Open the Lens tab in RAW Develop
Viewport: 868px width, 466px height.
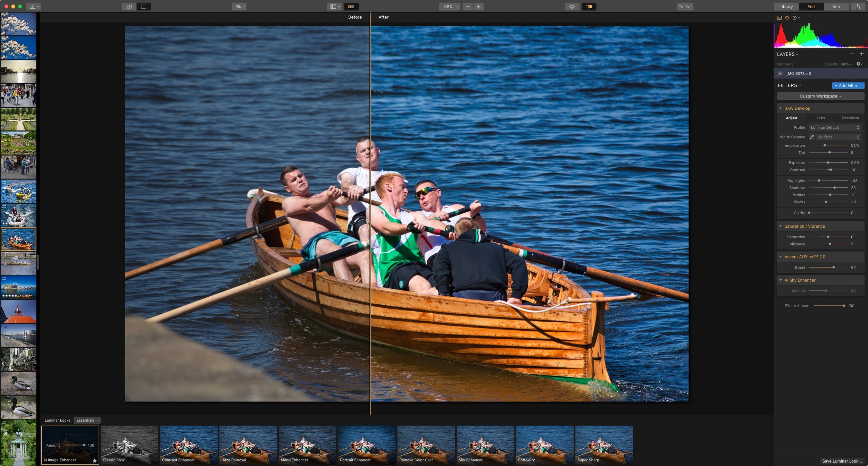point(820,118)
